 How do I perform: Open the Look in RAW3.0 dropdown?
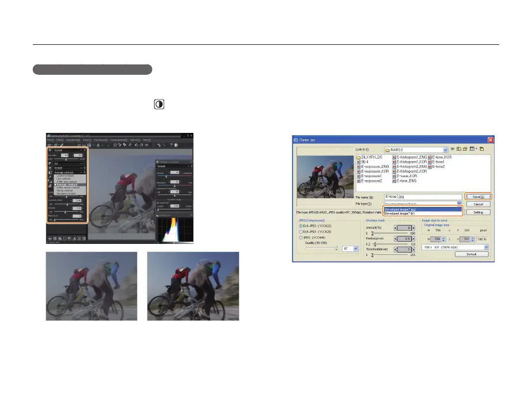pos(446,150)
